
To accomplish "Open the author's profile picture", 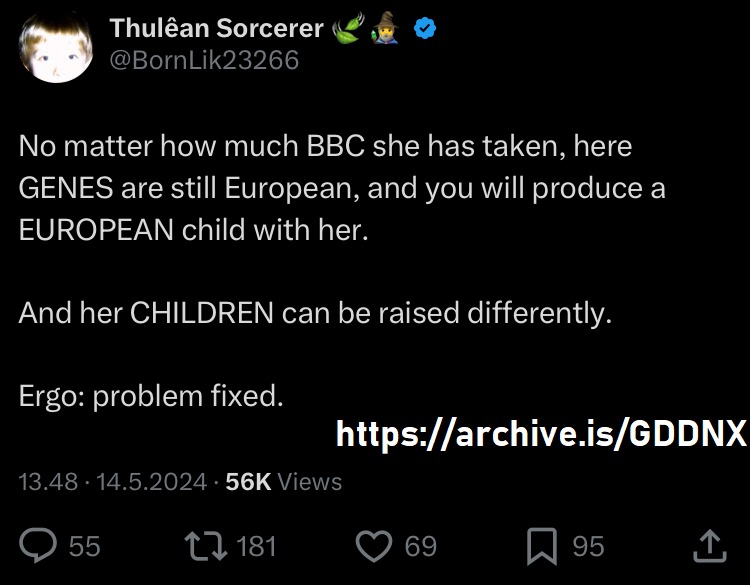I will pos(56,46).
